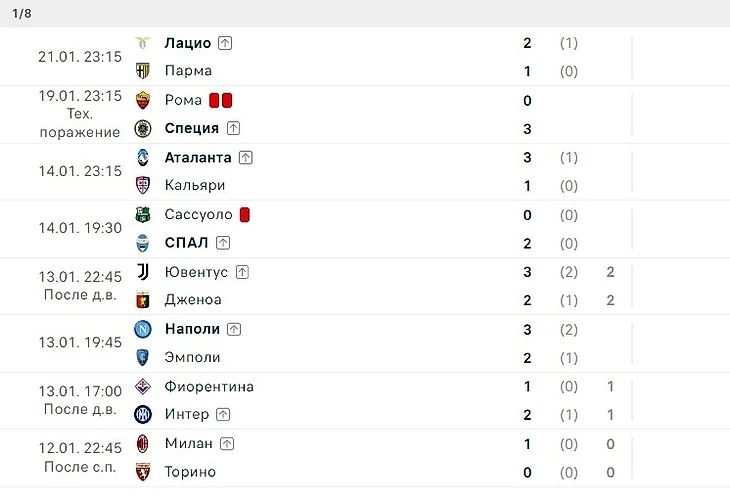The height and width of the screenshot is (501, 730).
Task: Click the Тех. поражение status label
Action: (x=80, y=123)
